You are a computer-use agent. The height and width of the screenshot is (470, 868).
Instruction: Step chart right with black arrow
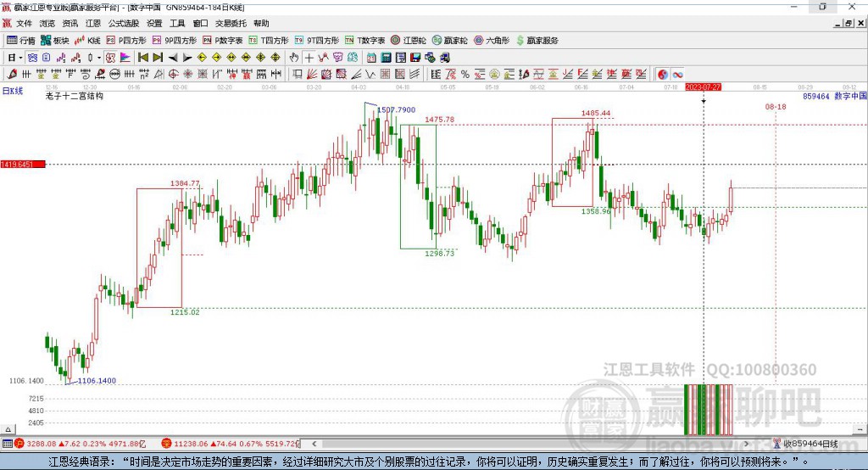pyautogui.click(x=187, y=58)
